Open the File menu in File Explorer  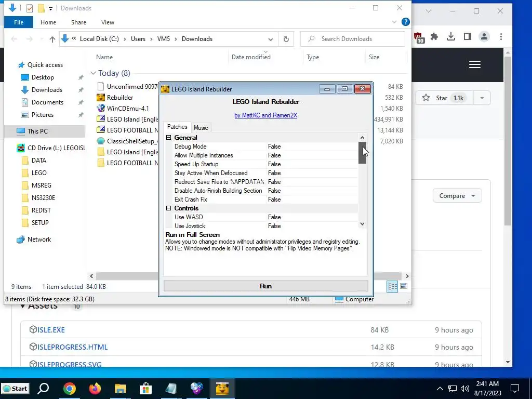19,22
